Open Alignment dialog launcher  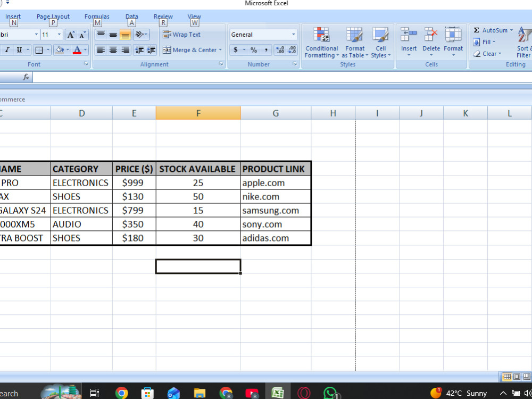(221, 64)
